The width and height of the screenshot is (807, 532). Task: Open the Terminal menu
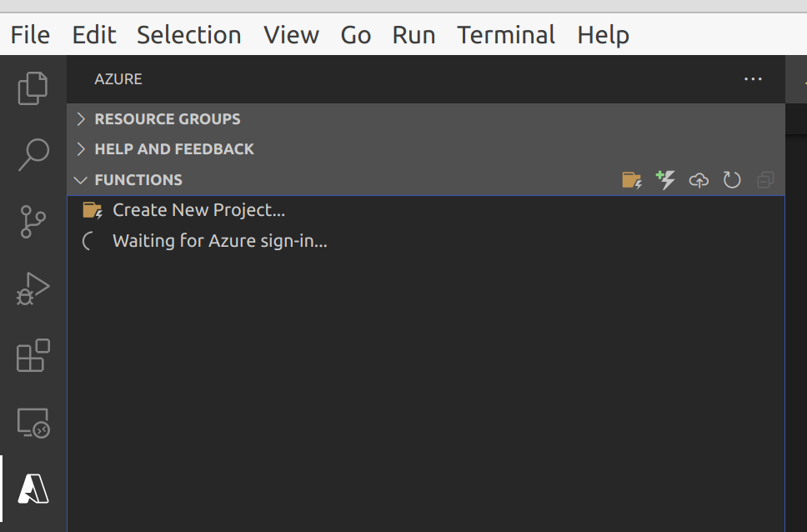(x=505, y=34)
